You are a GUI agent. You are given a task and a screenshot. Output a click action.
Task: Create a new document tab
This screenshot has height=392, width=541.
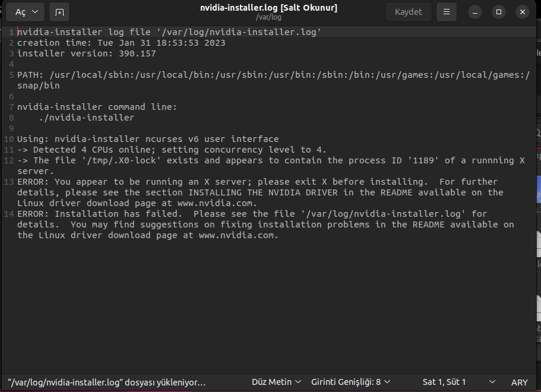(59, 12)
